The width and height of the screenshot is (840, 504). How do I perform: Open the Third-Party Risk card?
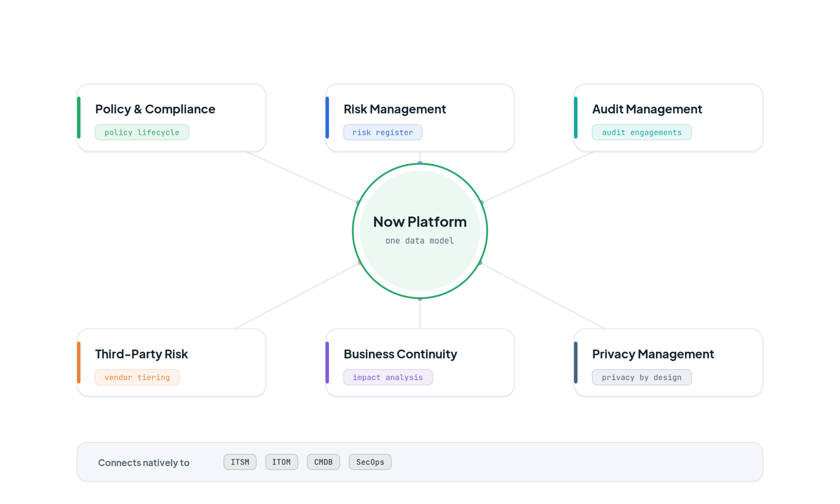pos(171,363)
